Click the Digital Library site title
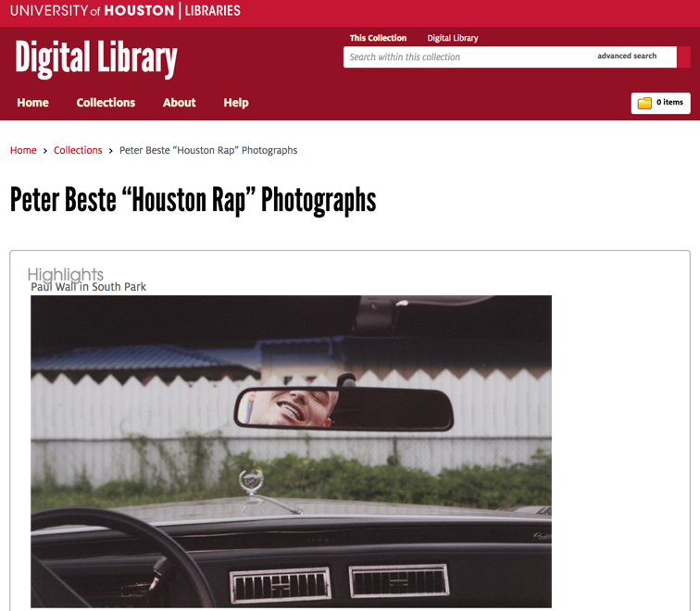 (95, 59)
